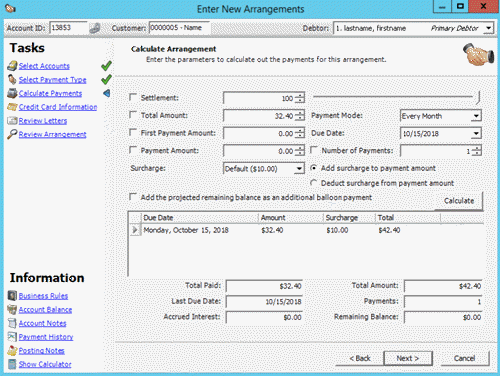Click the Credit Card Information icon
500x376 pixels.
click(x=12, y=107)
